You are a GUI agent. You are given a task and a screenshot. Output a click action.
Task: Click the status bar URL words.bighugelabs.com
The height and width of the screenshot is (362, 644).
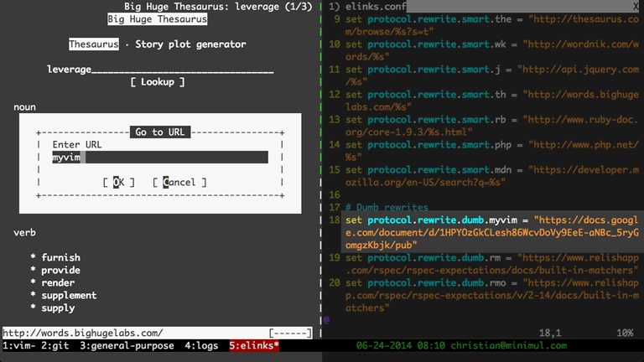click(83, 333)
